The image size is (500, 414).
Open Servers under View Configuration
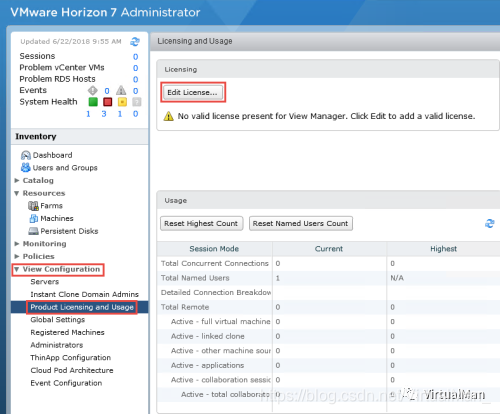(x=45, y=282)
